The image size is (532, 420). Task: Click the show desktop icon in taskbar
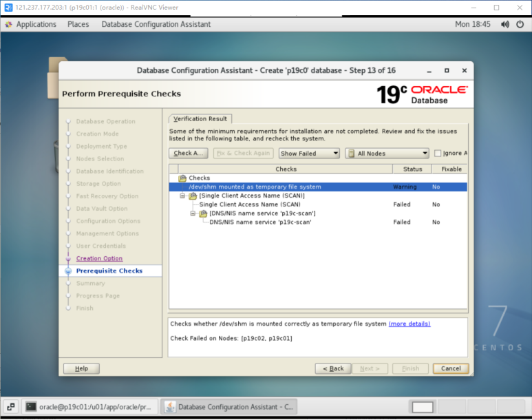(11, 407)
